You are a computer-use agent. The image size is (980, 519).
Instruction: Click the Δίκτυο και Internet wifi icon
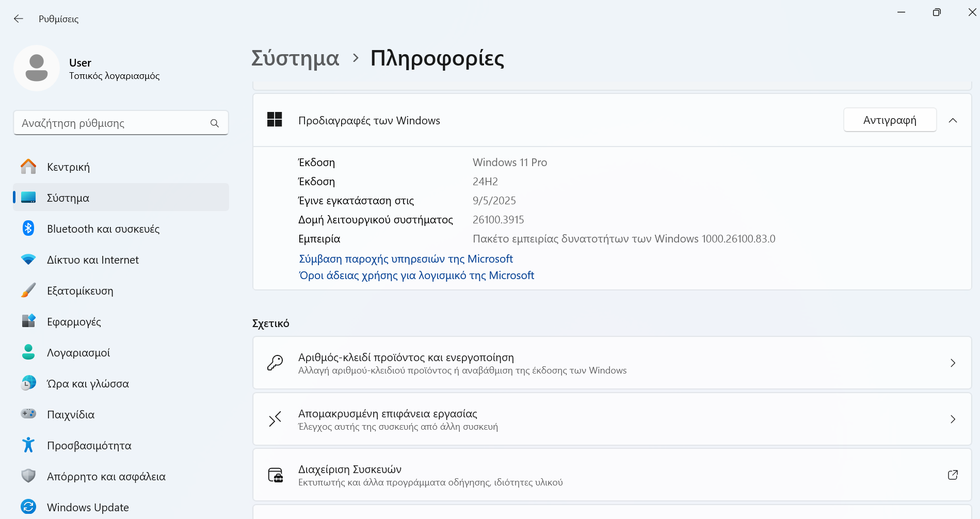pyautogui.click(x=28, y=259)
